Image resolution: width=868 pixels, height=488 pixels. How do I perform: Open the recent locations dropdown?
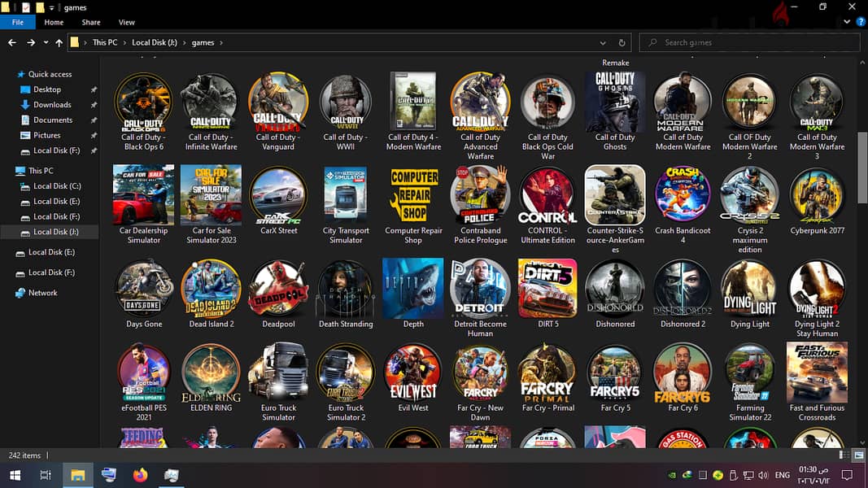[x=46, y=42]
